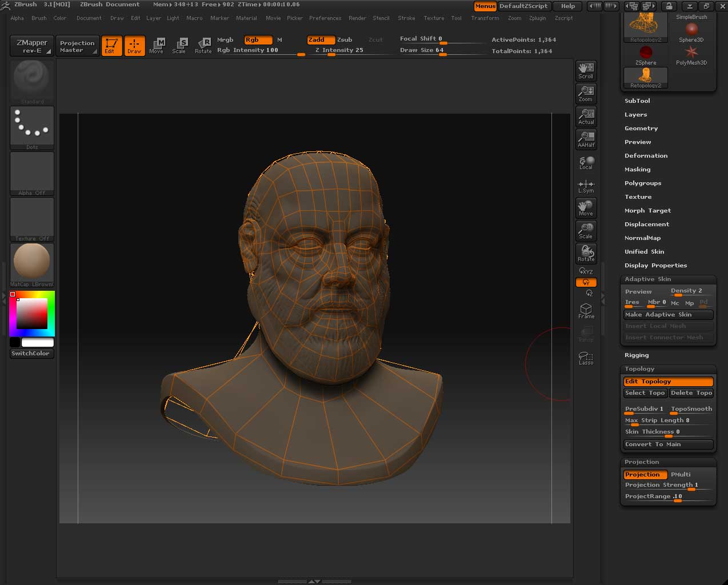Click the Draw mode button in top shelf
The height and width of the screenshot is (585, 728).
[x=134, y=46]
